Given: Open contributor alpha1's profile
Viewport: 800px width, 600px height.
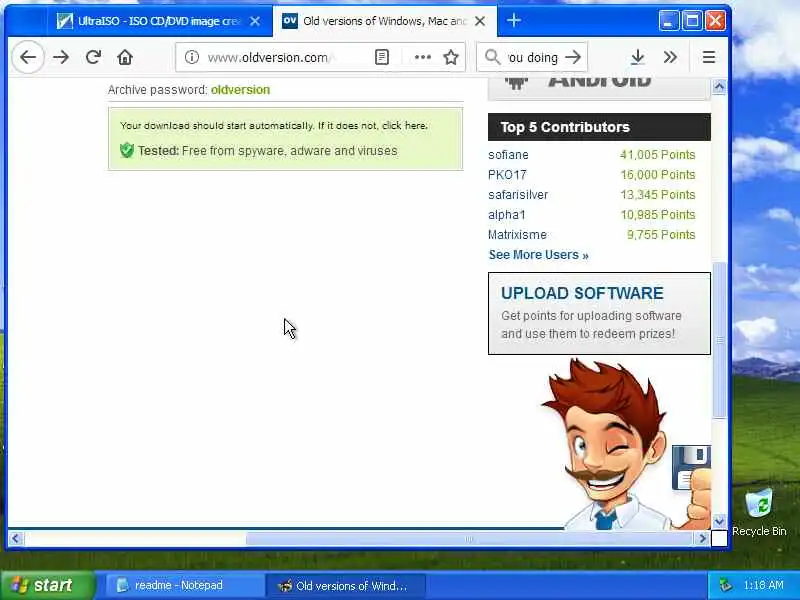Looking at the screenshot, I should [x=507, y=215].
